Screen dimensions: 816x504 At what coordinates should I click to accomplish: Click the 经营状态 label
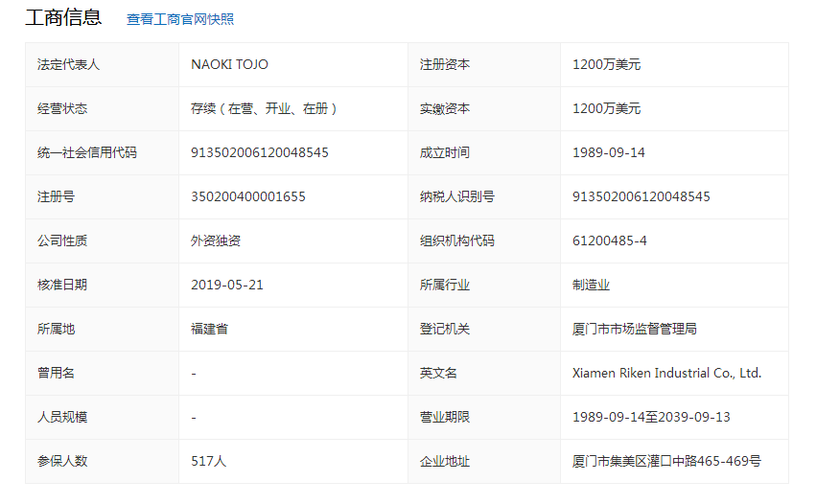[62, 108]
